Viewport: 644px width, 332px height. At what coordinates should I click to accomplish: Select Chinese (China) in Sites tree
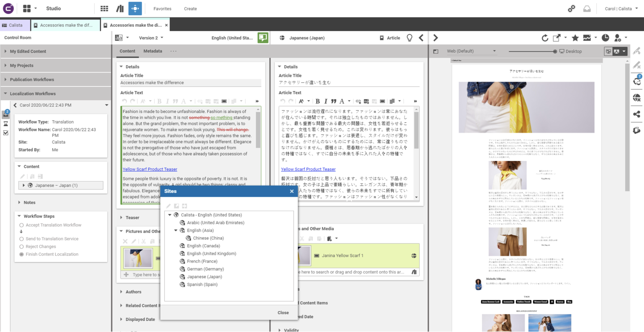[x=208, y=238]
